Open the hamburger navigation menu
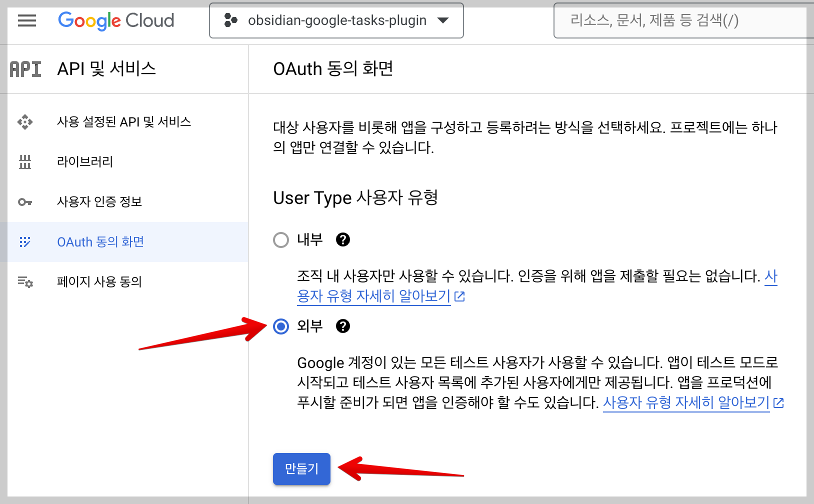Viewport: 814px width, 504px height. click(x=26, y=20)
